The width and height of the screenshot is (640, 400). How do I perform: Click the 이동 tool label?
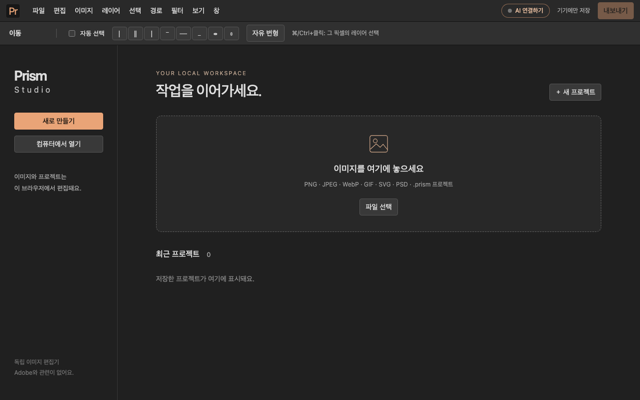point(15,33)
